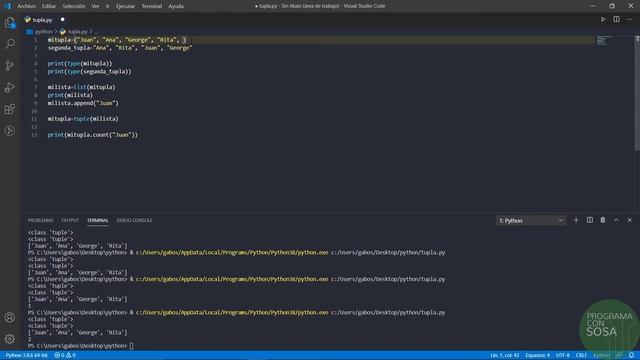640x360 pixels.
Task: Click the editor vertical scrollbar
Action: click(x=637, y=94)
